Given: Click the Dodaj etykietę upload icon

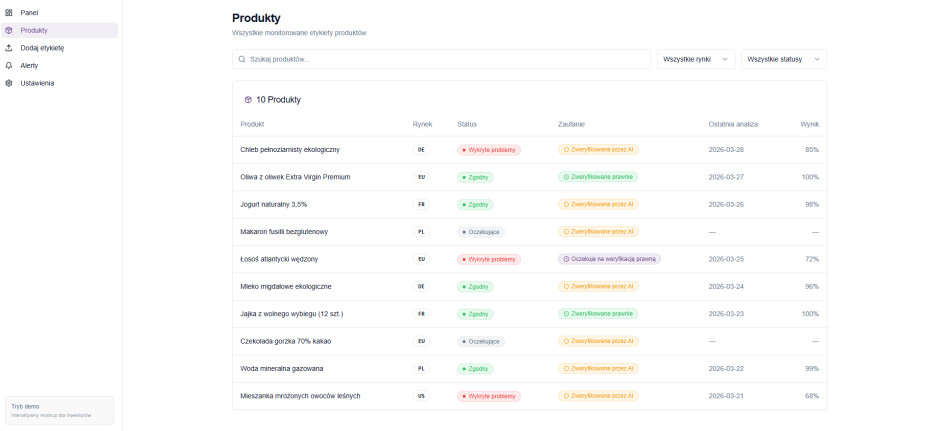Looking at the screenshot, I should [x=9, y=47].
